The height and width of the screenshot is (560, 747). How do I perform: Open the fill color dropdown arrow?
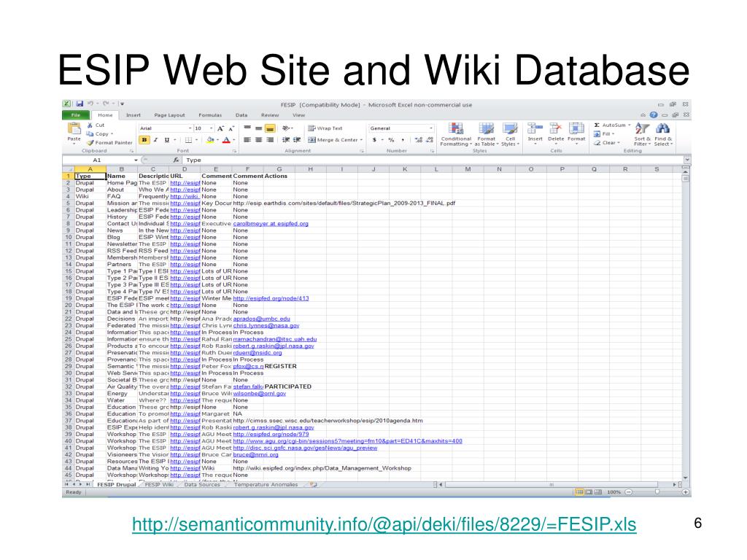click(x=217, y=140)
